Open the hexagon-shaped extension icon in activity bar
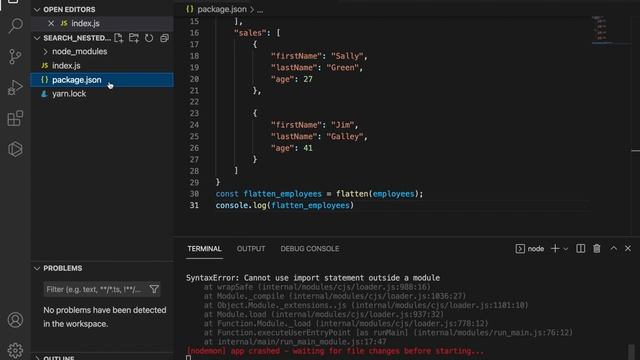The width and height of the screenshot is (640, 360). click(15, 149)
